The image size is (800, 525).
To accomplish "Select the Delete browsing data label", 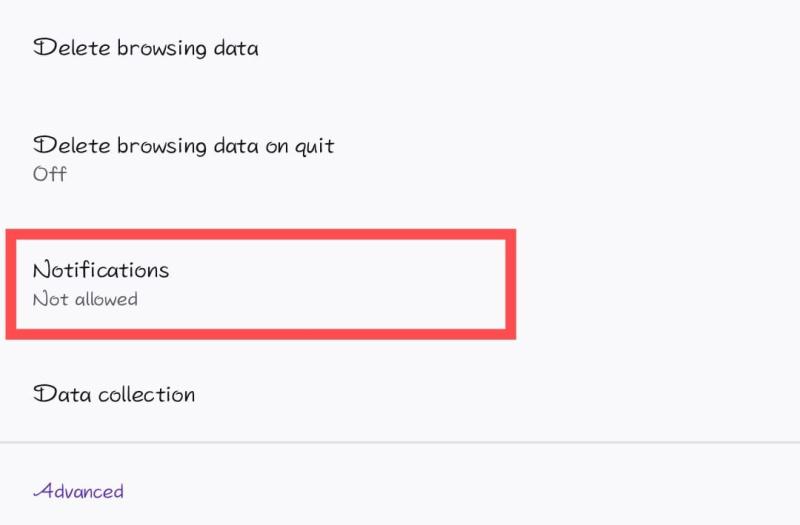I will click(146, 47).
